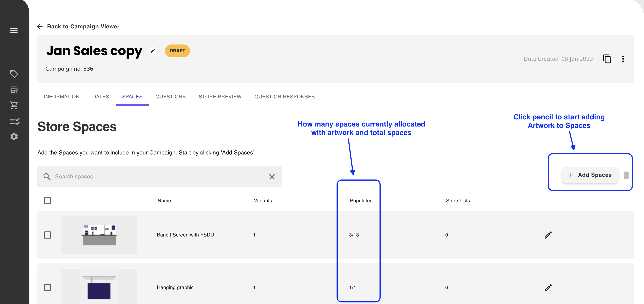Open the hamburger menu in sidebar
This screenshot has width=644, height=304.
click(x=14, y=30)
